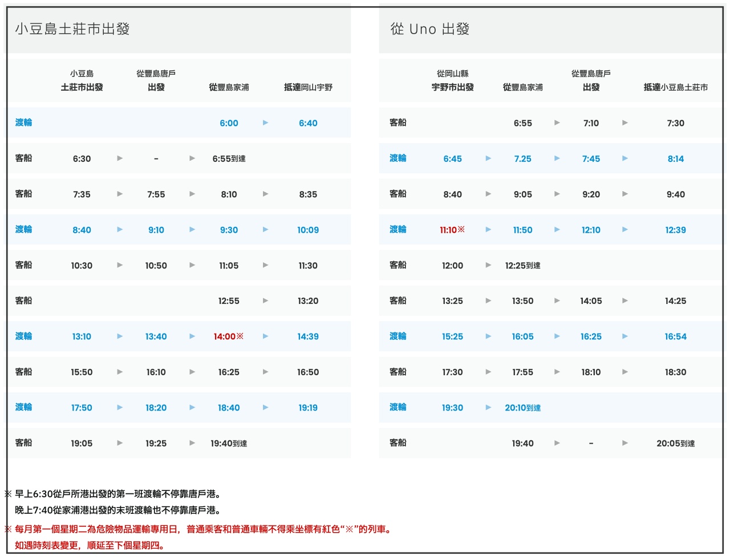730x560 pixels.
Task: Click the 渡輪 label in the 6:00 row
Action: point(23,123)
